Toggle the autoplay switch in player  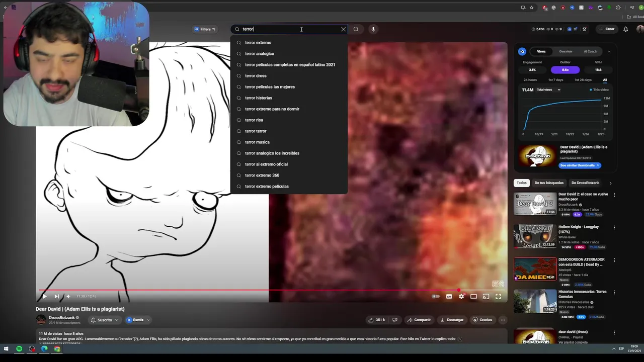[436, 297]
